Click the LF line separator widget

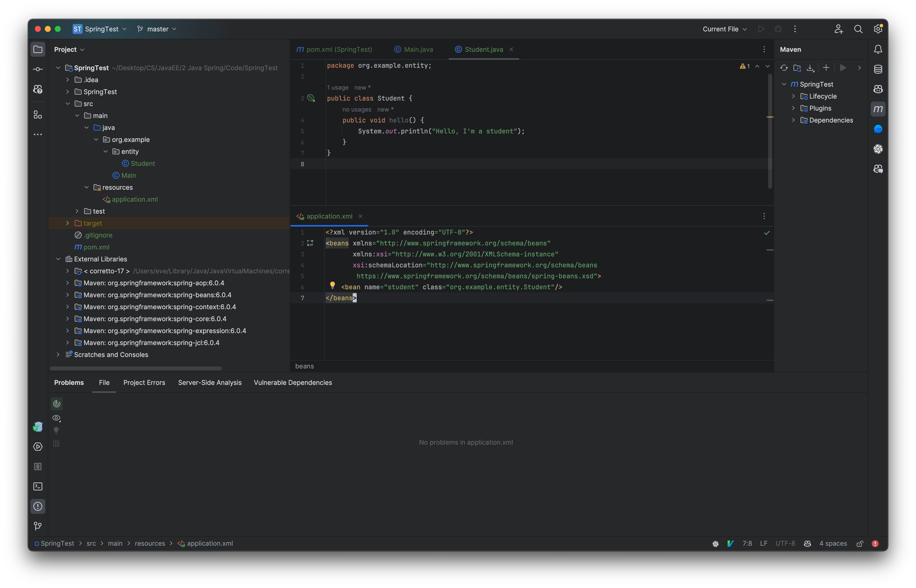click(763, 543)
